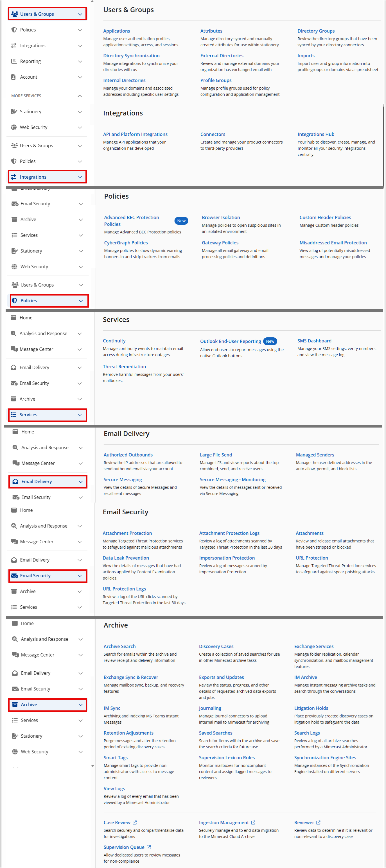Click the box icon on highlighted Archive item
Screen dimensions: 386x868
(x=15, y=704)
